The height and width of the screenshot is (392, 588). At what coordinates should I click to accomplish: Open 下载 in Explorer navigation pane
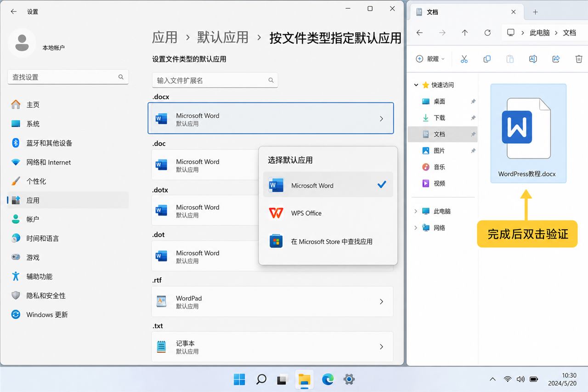pyautogui.click(x=443, y=118)
